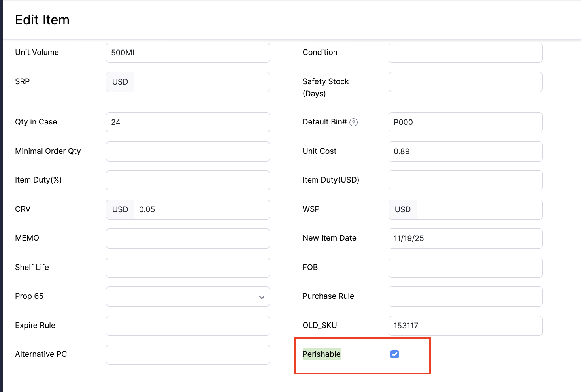
Task: Click the Alternative PC input field
Action: (188, 355)
